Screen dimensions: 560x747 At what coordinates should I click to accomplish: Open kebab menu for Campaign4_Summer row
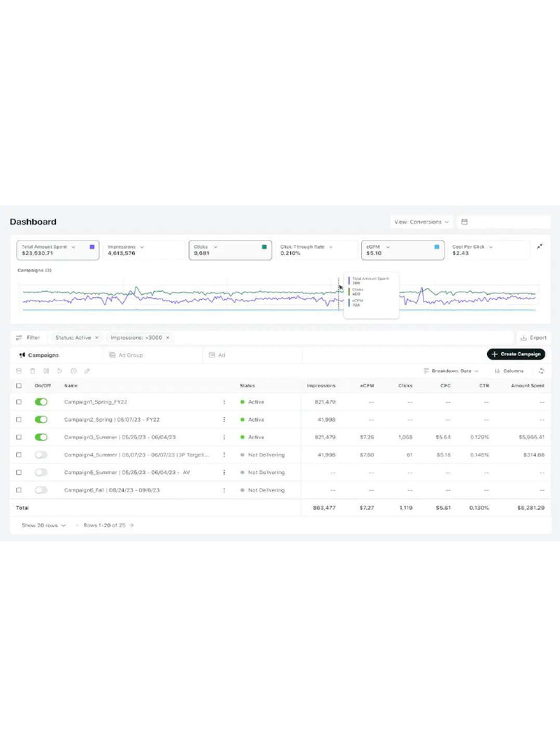pos(224,454)
